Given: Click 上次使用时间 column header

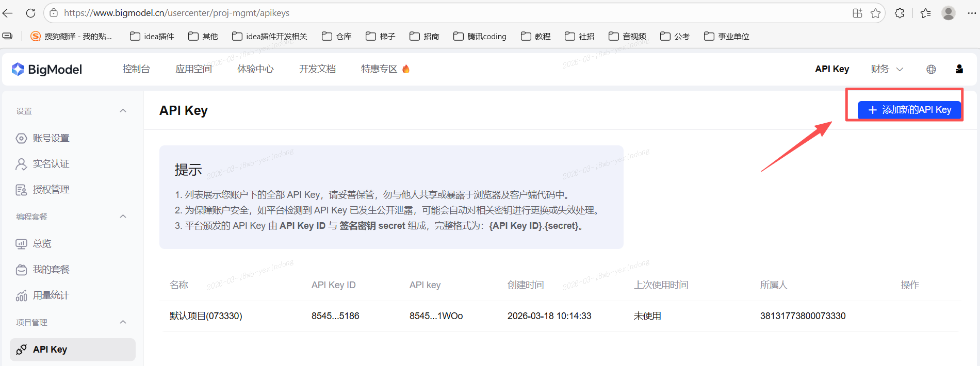Looking at the screenshot, I should coord(661,285).
